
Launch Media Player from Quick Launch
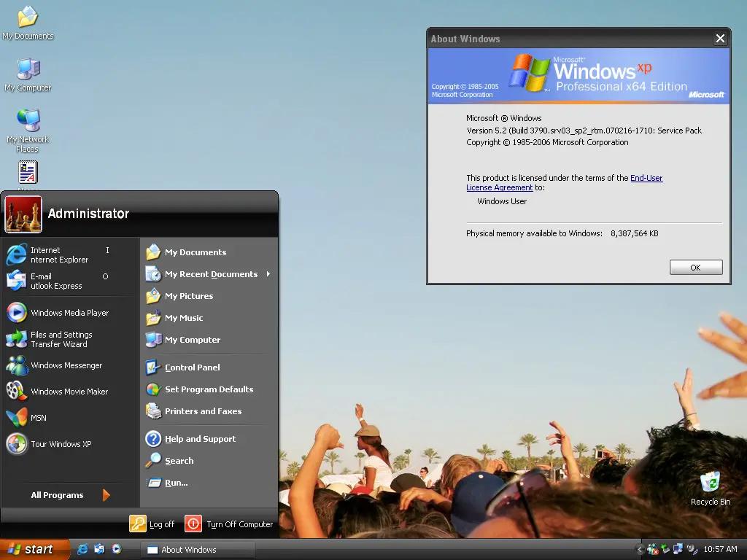(x=117, y=549)
